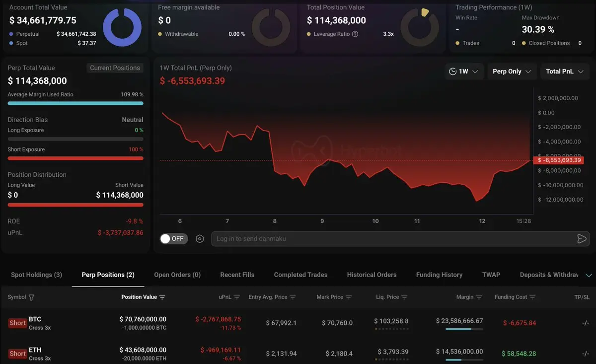
Task: Click the ETH funding cost $58,548.28
Action: point(519,354)
